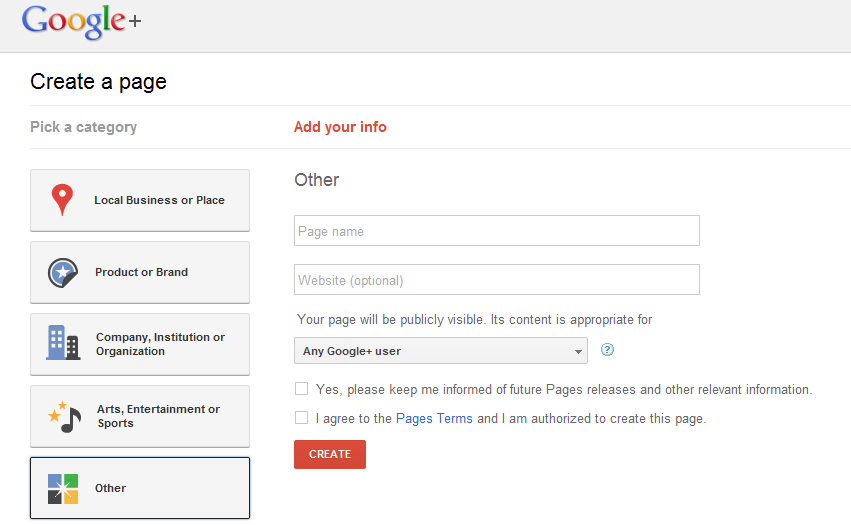Check the agree to Pages Terms box

tap(301, 418)
